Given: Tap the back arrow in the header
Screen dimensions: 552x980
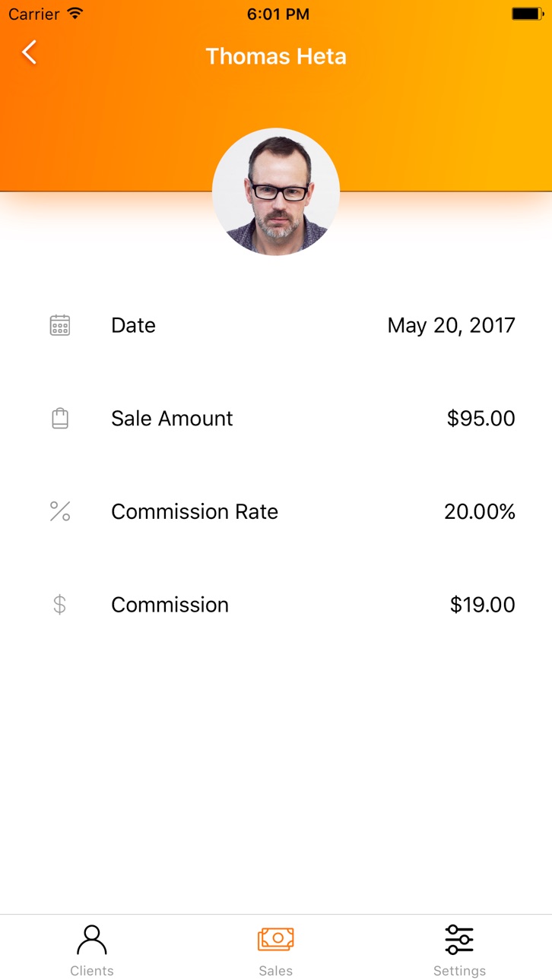Looking at the screenshot, I should click(29, 52).
